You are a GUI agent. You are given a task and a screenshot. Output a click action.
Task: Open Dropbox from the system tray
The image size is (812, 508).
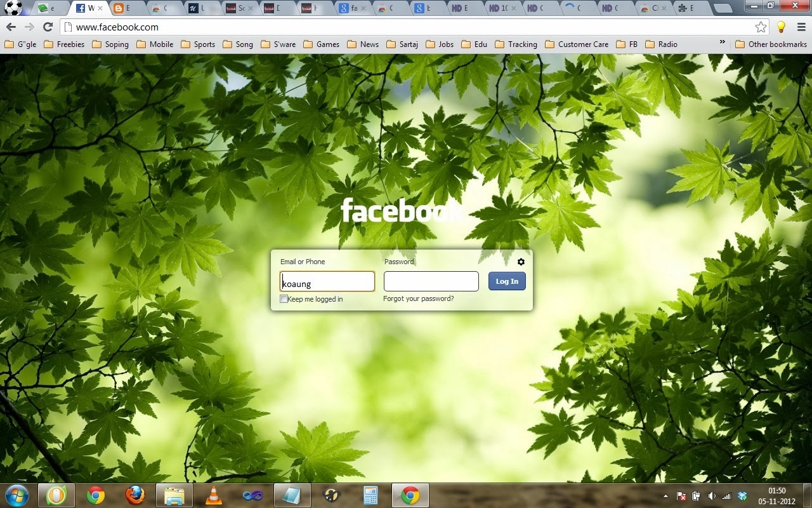click(x=742, y=496)
